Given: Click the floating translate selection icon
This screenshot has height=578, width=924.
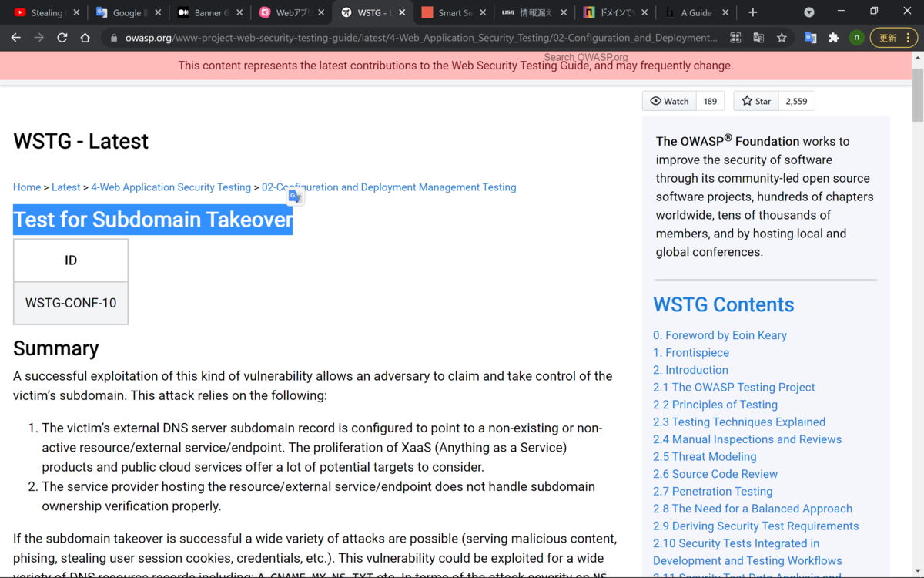Looking at the screenshot, I should click(296, 197).
